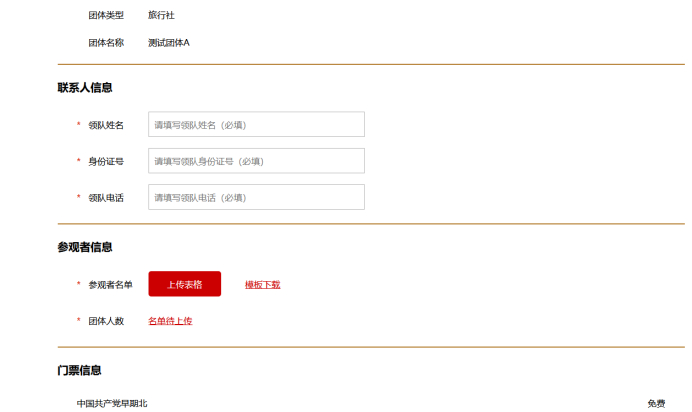Select the 门票信息 section heading

tap(79, 371)
